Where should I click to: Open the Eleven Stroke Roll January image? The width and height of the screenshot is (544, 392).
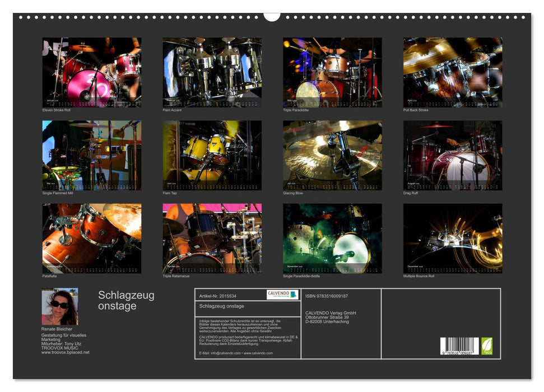[92, 72]
